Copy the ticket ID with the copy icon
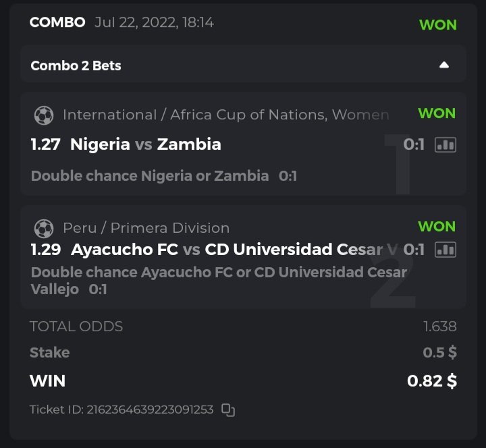The height and width of the screenshot is (448, 486). click(228, 410)
